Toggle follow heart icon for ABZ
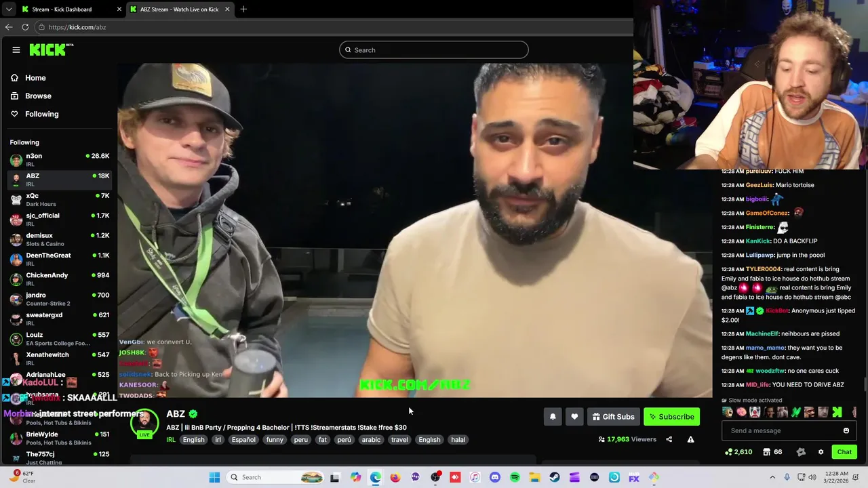The width and height of the screenshot is (868, 488). 574,417
